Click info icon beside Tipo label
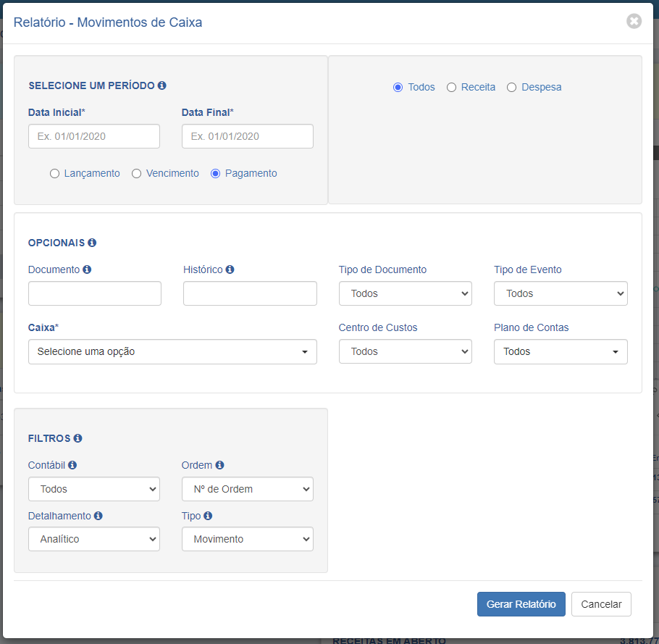Image resolution: width=659 pixels, height=644 pixels. click(x=208, y=515)
